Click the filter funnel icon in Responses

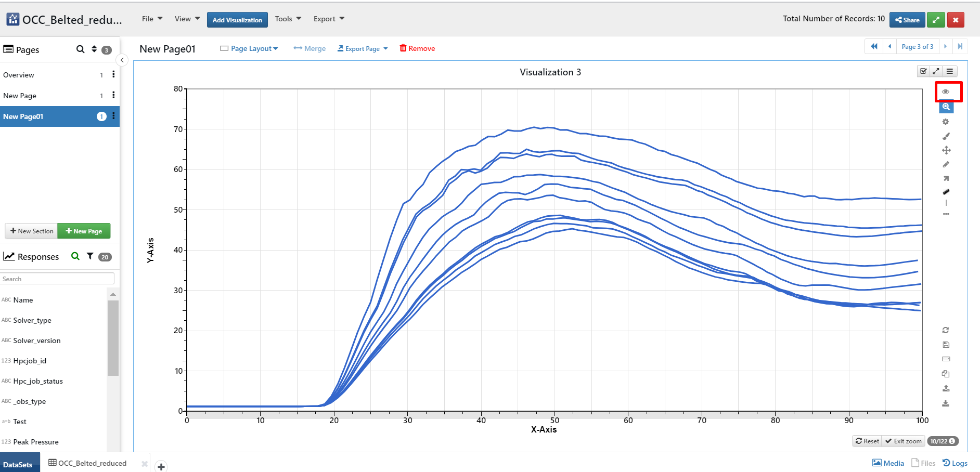click(x=90, y=256)
